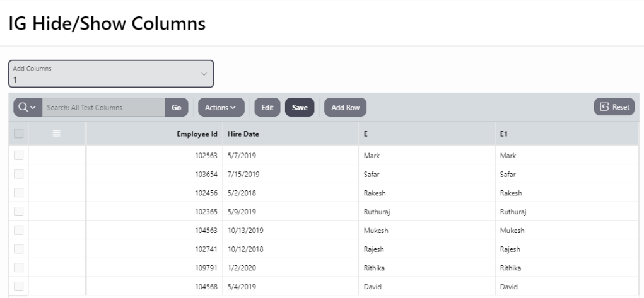
Task: Select the hire date cell 10/12/2018
Action: [245, 249]
